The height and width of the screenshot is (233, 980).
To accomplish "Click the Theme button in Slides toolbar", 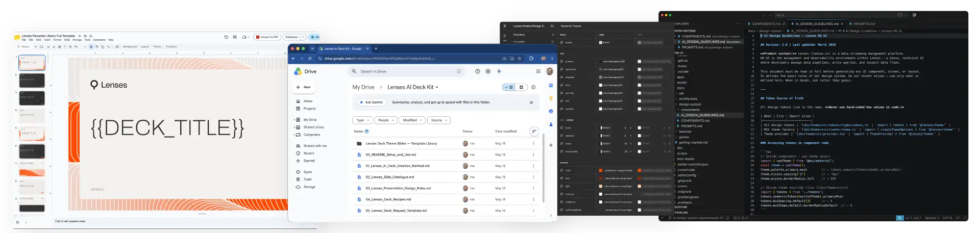I will 157,46.
